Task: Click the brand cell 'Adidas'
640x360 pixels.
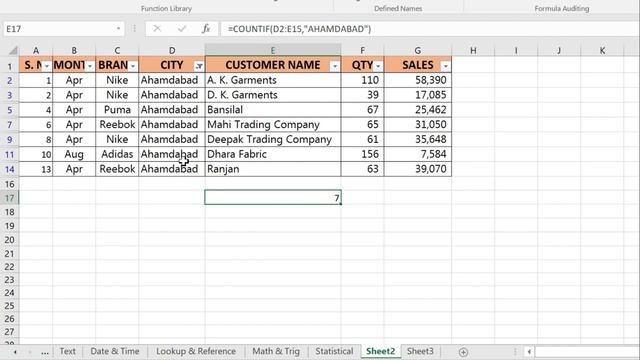Action: tap(117, 154)
